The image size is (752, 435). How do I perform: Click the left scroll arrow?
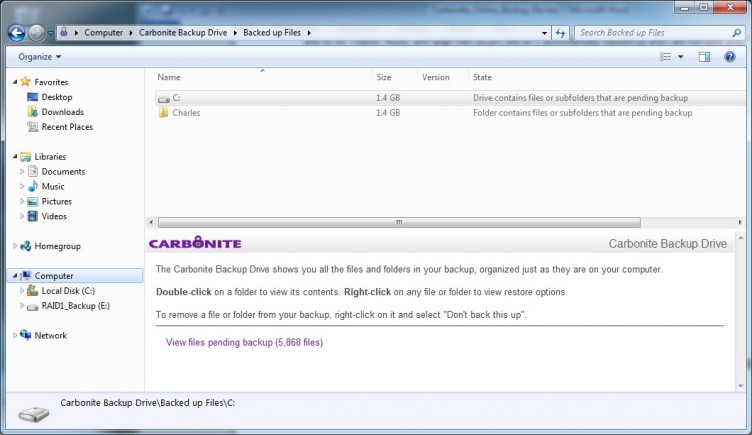coord(151,223)
